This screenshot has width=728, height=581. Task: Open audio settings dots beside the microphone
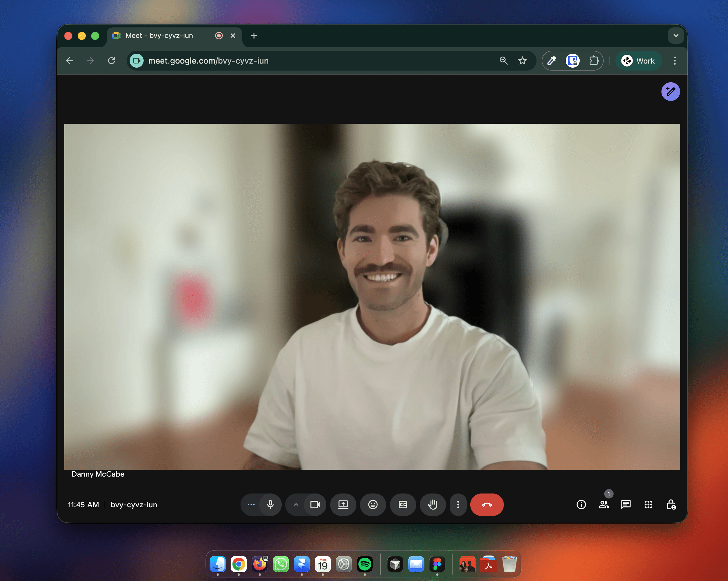point(251,504)
